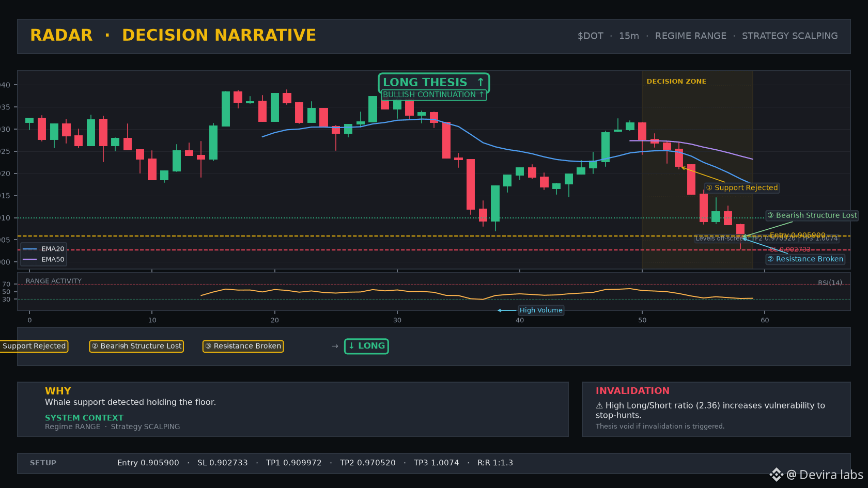Click the warning triangle icon under INVALIDATION
The width and height of the screenshot is (868, 488).
coord(599,406)
